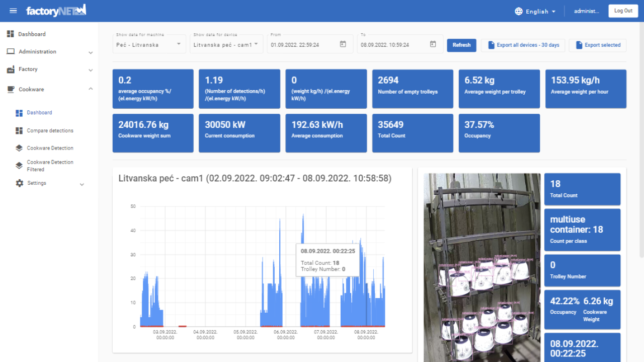Open the To date calendar picker
This screenshot has height=362, width=644.
pyautogui.click(x=433, y=44)
